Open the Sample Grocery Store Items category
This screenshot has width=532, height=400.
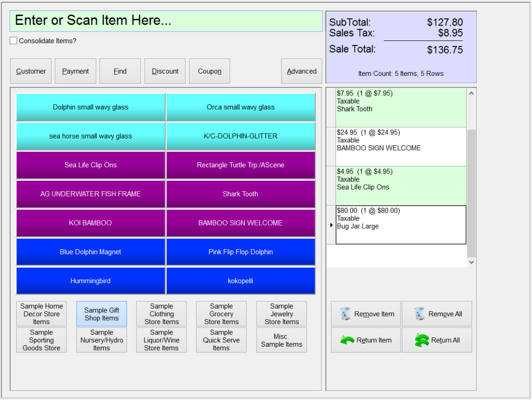click(221, 314)
